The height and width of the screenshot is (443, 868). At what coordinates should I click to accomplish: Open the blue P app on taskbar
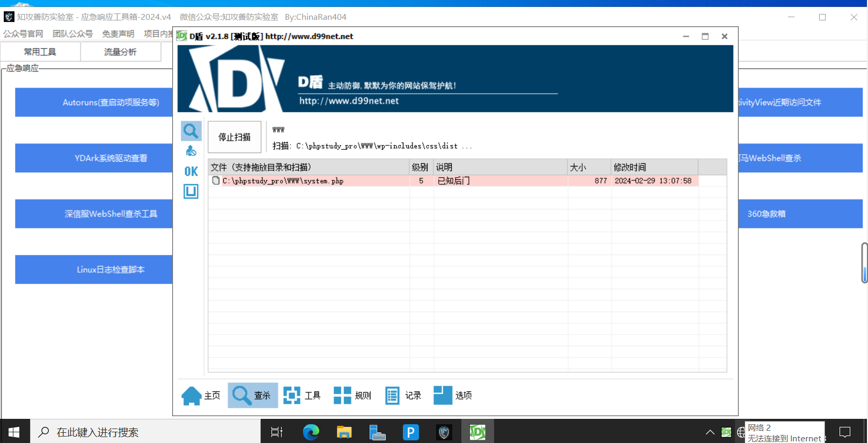coord(410,432)
